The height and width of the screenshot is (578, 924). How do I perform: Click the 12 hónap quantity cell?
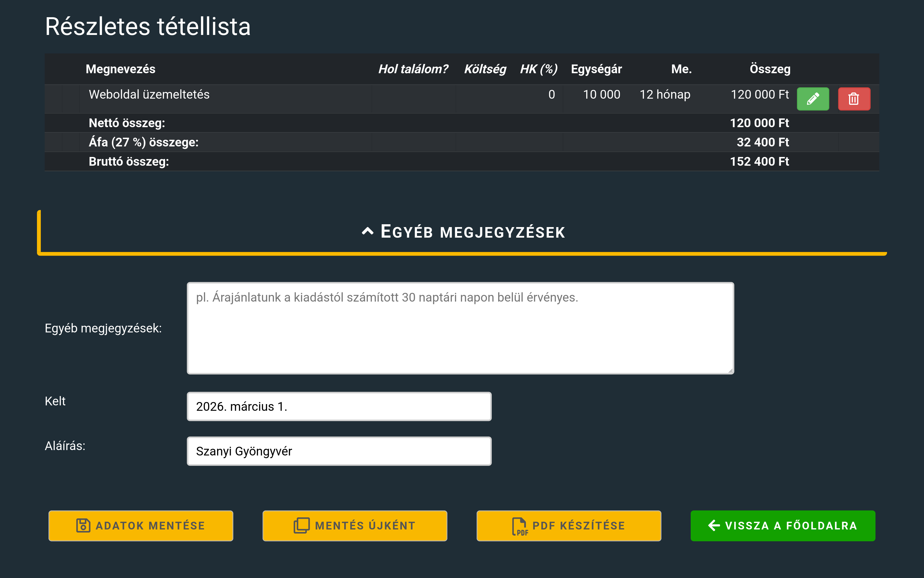point(665,95)
